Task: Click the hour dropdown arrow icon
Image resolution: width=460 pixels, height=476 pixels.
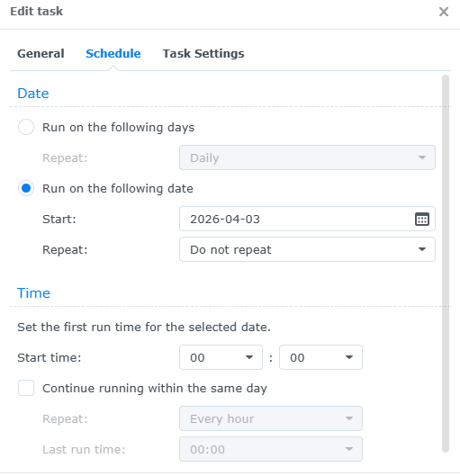Action: (x=249, y=357)
